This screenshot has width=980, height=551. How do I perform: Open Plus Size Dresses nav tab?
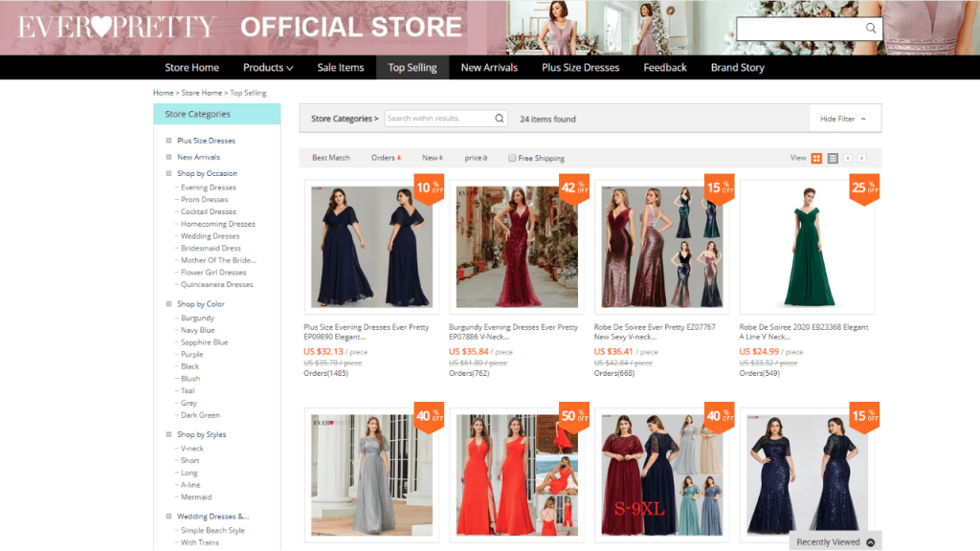[x=581, y=68]
